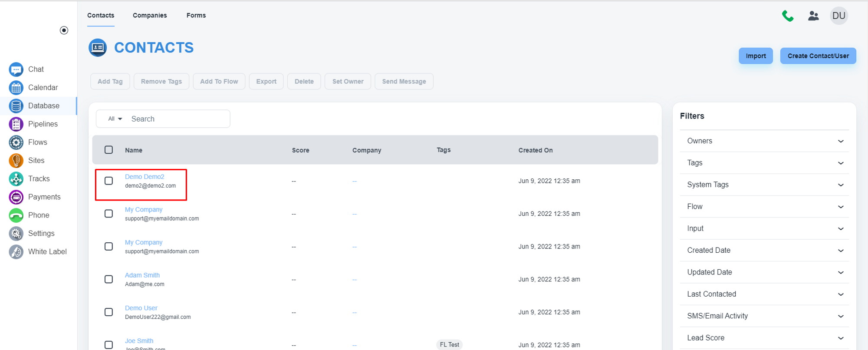868x350 pixels.
Task: Click the Import button
Action: point(756,56)
